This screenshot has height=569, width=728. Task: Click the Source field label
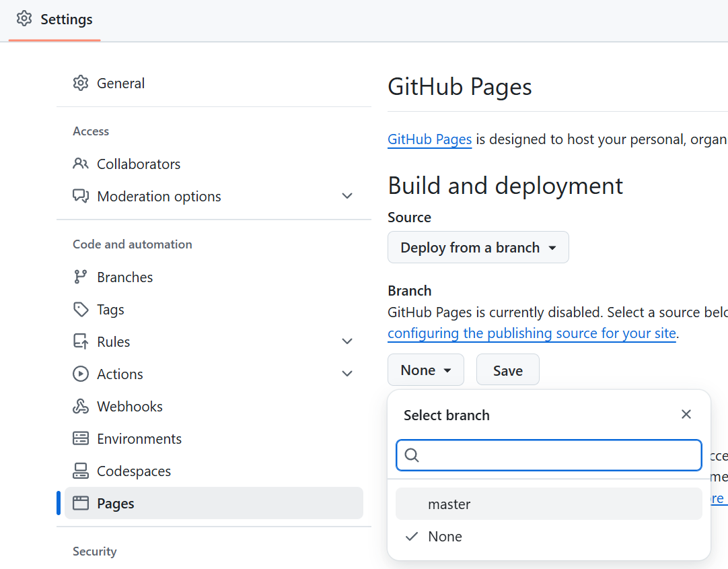coord(410,217)
